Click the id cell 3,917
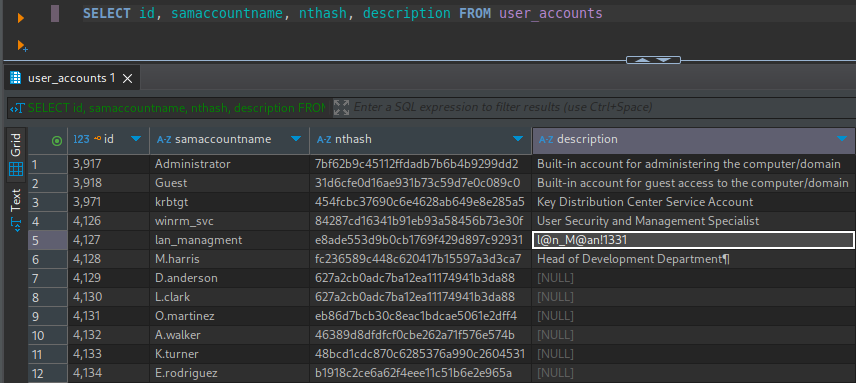This screenshot has width=856, height=383. click(109, 164)
